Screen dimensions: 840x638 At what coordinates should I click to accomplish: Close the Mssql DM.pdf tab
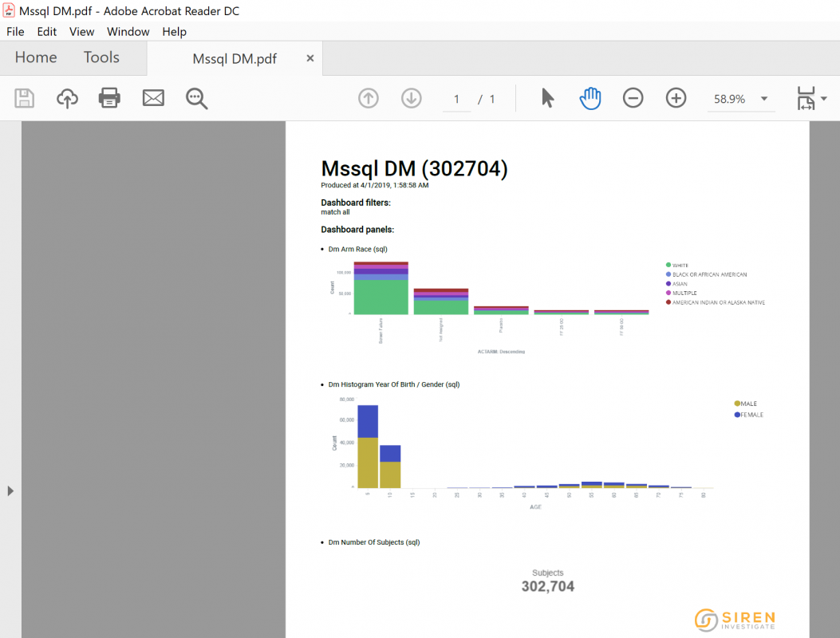[x=310, y=58]
